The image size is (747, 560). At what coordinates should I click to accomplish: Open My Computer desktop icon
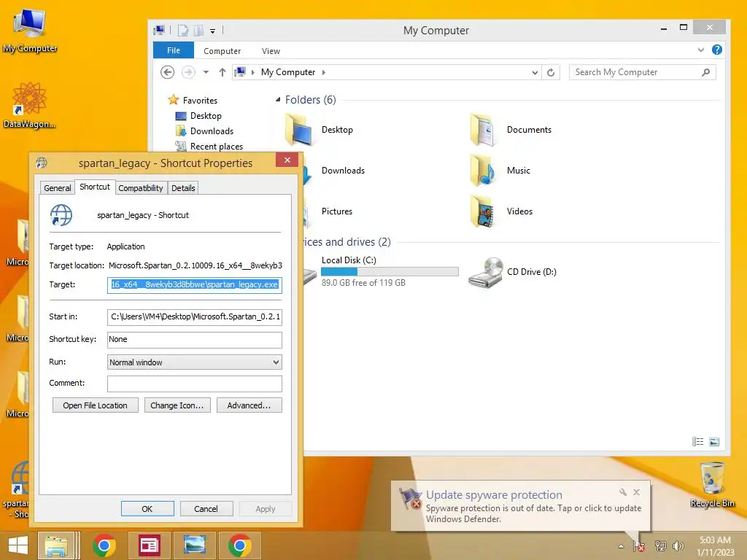pyautogui.click(x=29, y=29)
